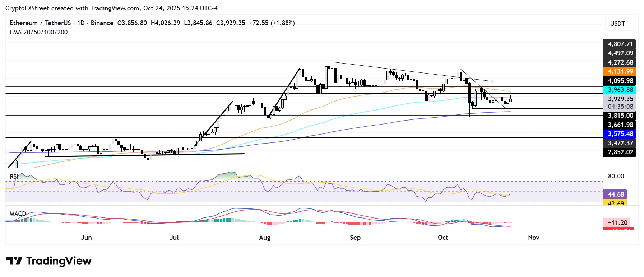Click the current price 3,929.35 label

[620, 99]
